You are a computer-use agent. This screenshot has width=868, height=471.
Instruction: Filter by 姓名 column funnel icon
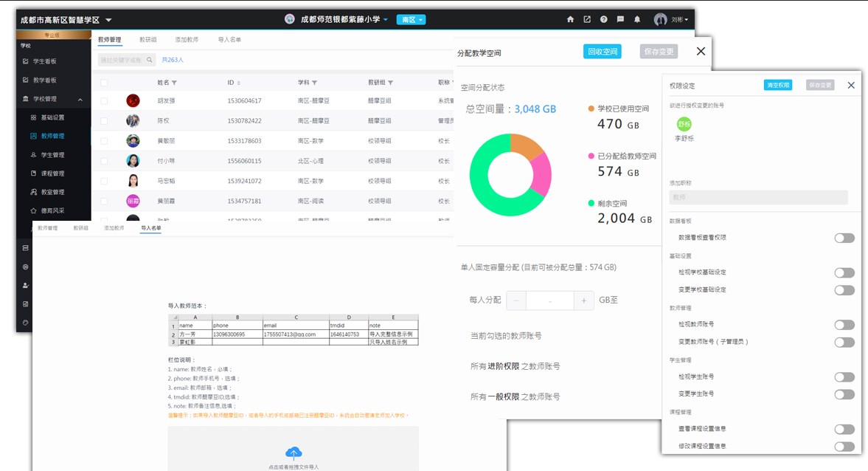pos(174,83)
